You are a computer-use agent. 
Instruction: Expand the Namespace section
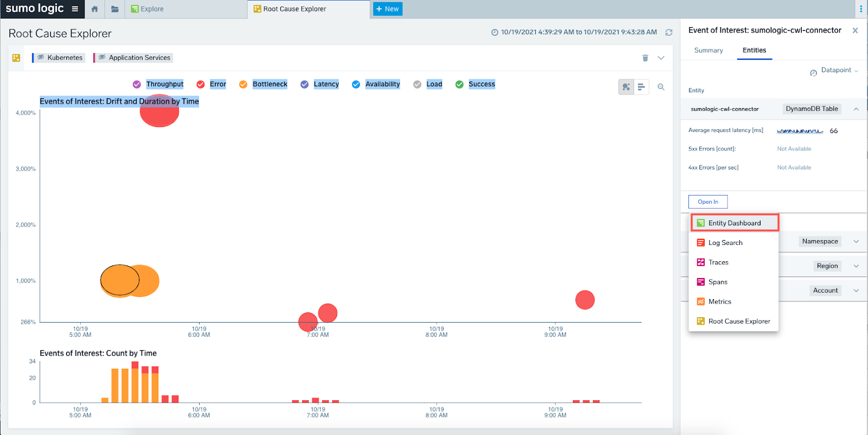856,242
